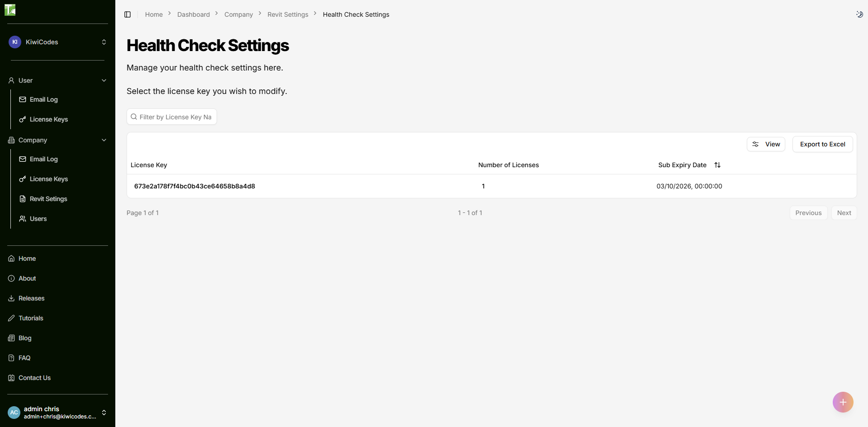Expand the admin chris account menu
This screenshot has width=868, height=427.
104,413
